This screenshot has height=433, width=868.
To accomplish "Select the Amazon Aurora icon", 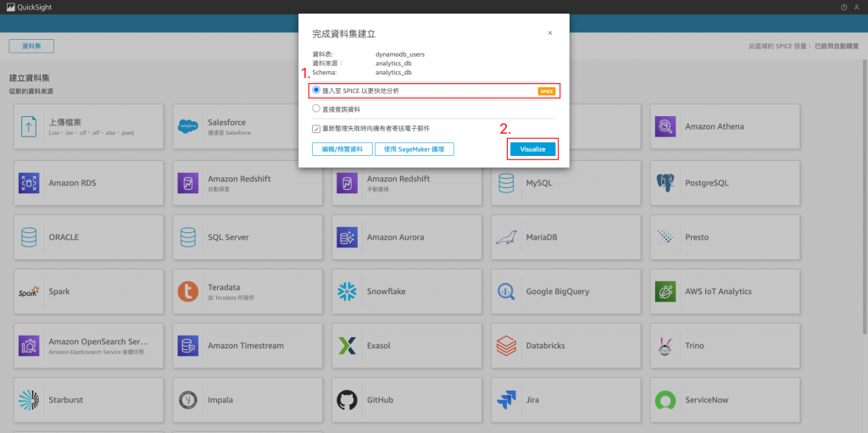I will click(x=347, y=237).
